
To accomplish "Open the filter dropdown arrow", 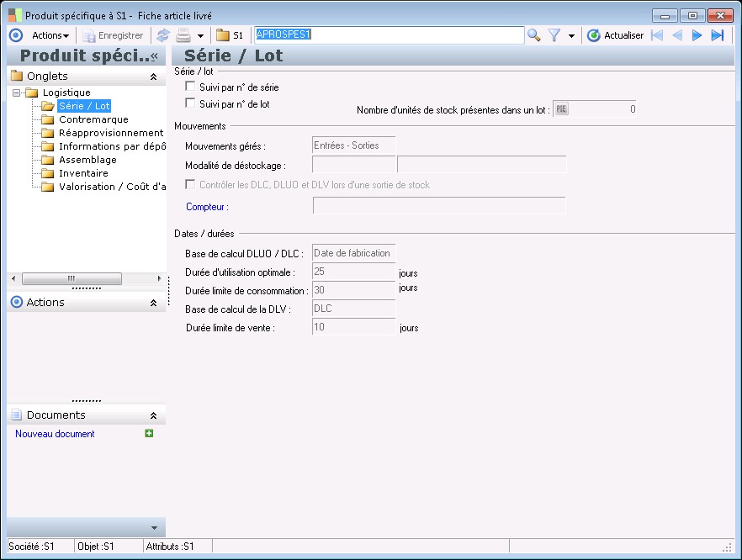I will point(571,36).
